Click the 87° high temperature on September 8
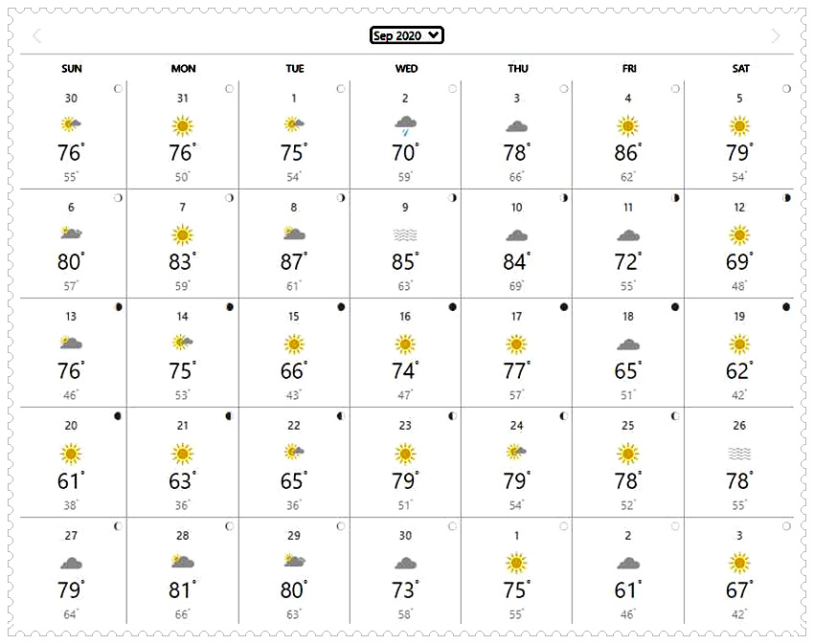814x644 pixels. (x=294, y=262)
